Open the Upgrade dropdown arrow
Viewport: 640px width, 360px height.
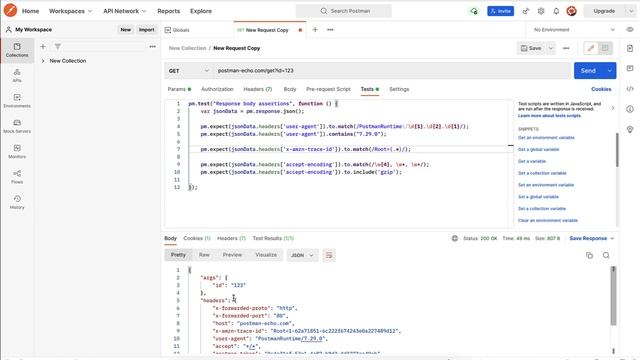pyautogui.click(x=631, y=11)
